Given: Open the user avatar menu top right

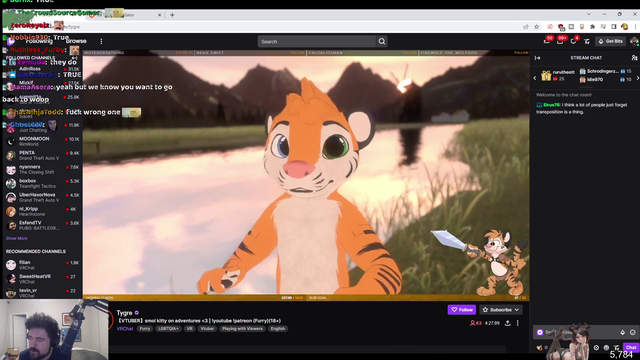Looking at the screenshot, I should click(x=634, y=41).
